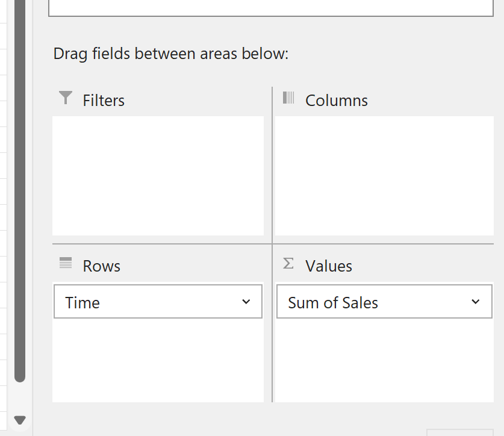Click the Values label
The width and height of the screenshot is (504, 436).
click(x=329, y=266)
